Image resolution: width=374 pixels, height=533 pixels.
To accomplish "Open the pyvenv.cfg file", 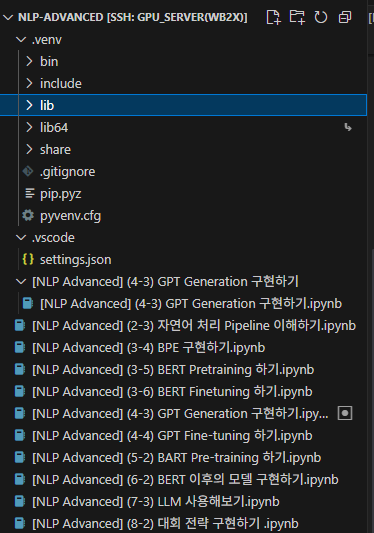I will [70, 216].
